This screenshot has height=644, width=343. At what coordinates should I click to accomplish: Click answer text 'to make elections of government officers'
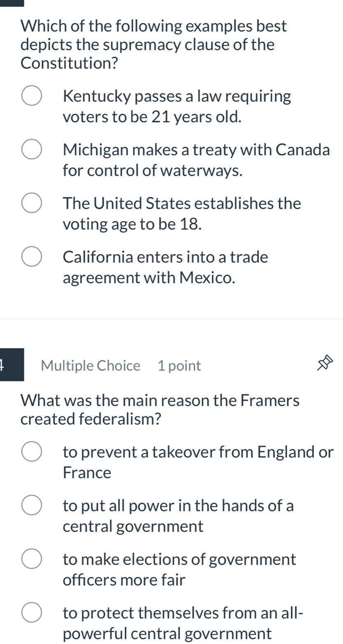pos(179,570)
